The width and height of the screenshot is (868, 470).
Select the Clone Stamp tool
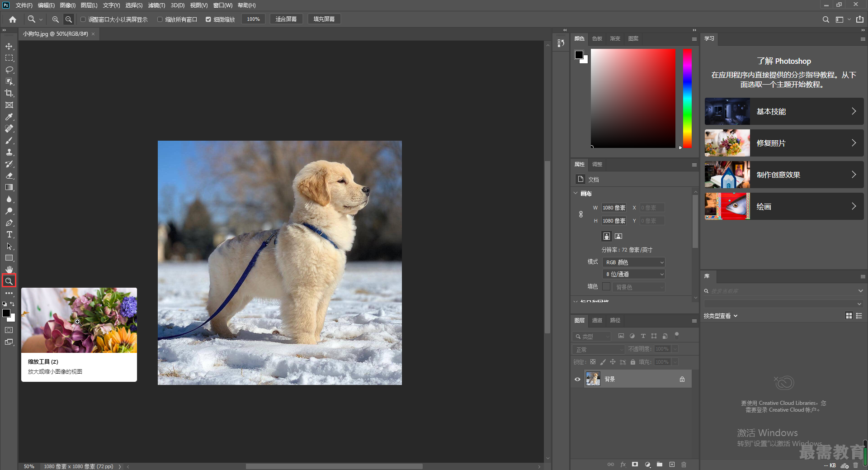point(9,152)
